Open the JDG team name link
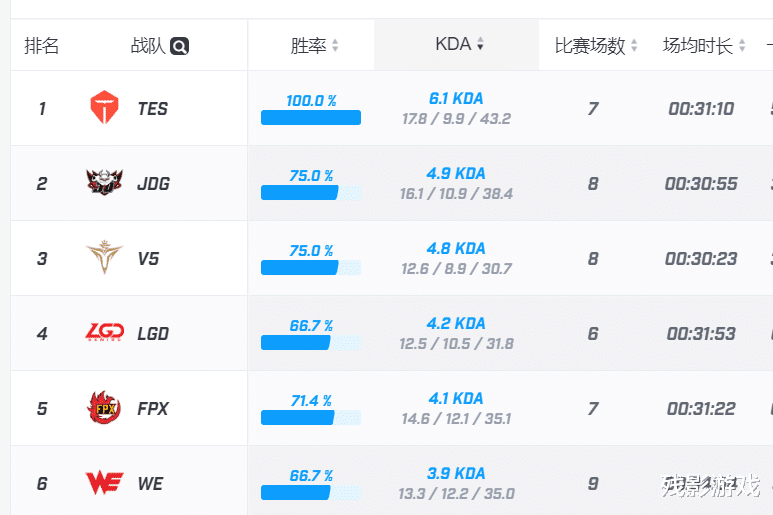Screen dimensions: 773x515 (x=154, y=183)
